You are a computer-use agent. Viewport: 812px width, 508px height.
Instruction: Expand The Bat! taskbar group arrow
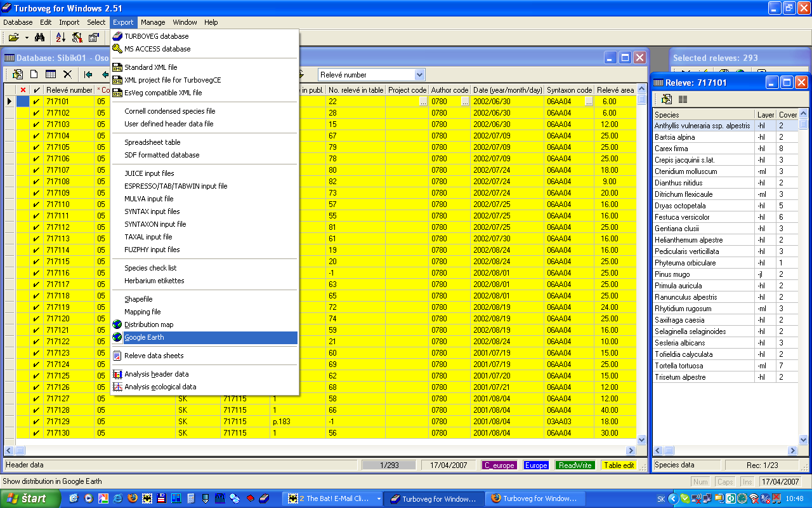(x=379, y=499)
